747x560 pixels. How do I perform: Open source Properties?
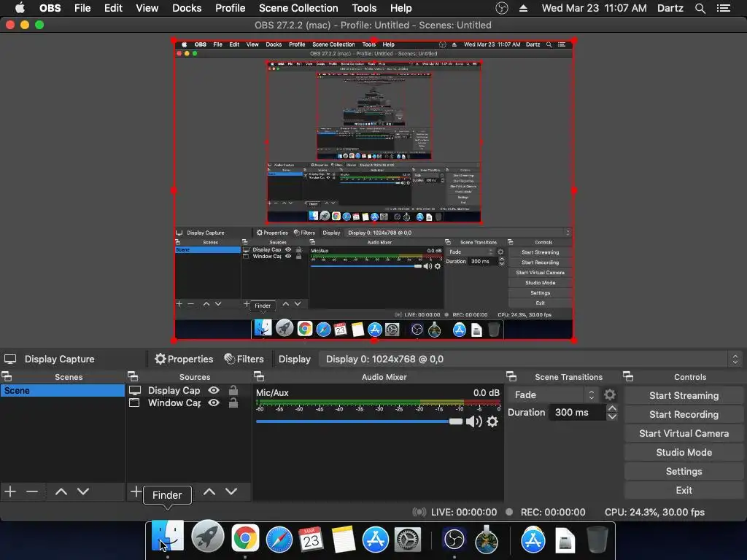coord(184,359)
